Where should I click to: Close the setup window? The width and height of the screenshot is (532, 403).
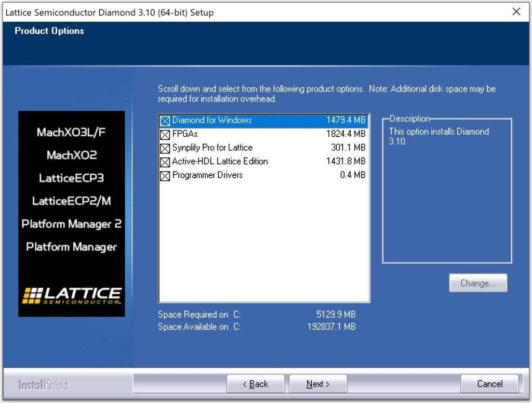[x=516, y=12]
